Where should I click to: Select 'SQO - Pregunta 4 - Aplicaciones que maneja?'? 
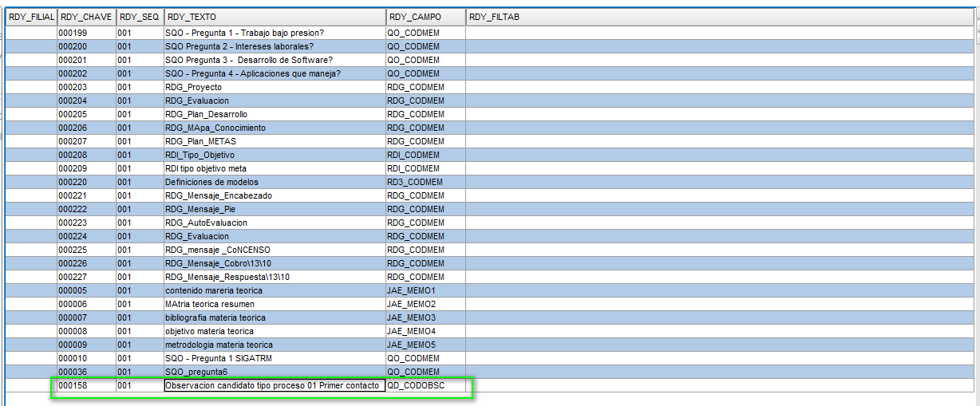click(x=275, y=73)
